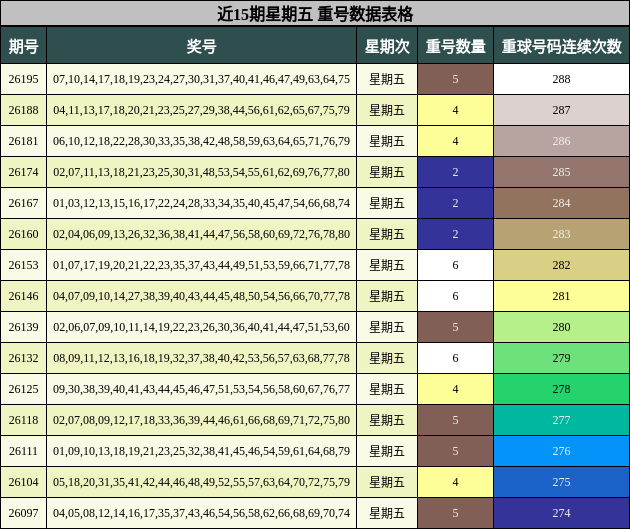The width and height of the screenshot is (630, 529).
Task: Click winning numbers starting 04,05,08,12,14
Action: [x=201, y=513]
